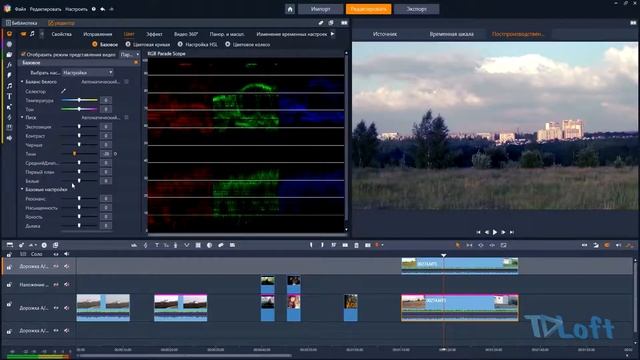Viewport: 640px width, 360px height.
Task: Jump to start in preview controls
Action: pyautogui.click(x=478, y=232)
